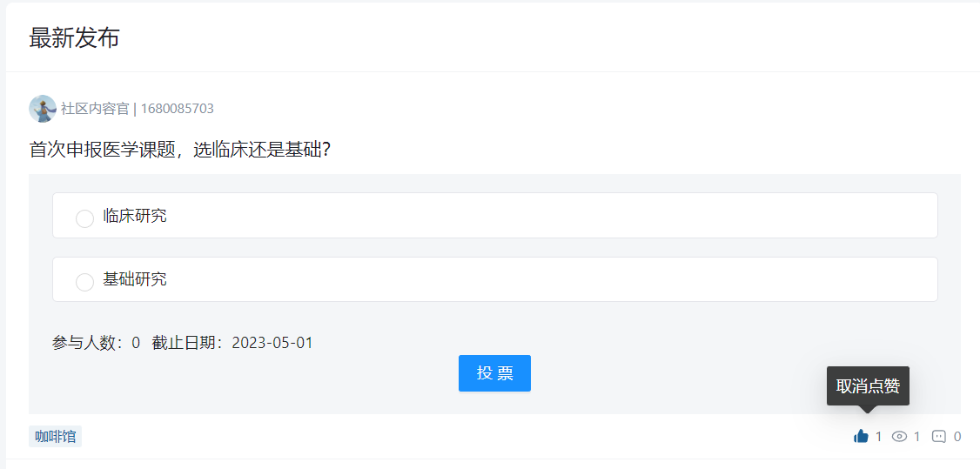Click the author's round avatar image
This screenshot has height=469, width=980.
point(43,109)
